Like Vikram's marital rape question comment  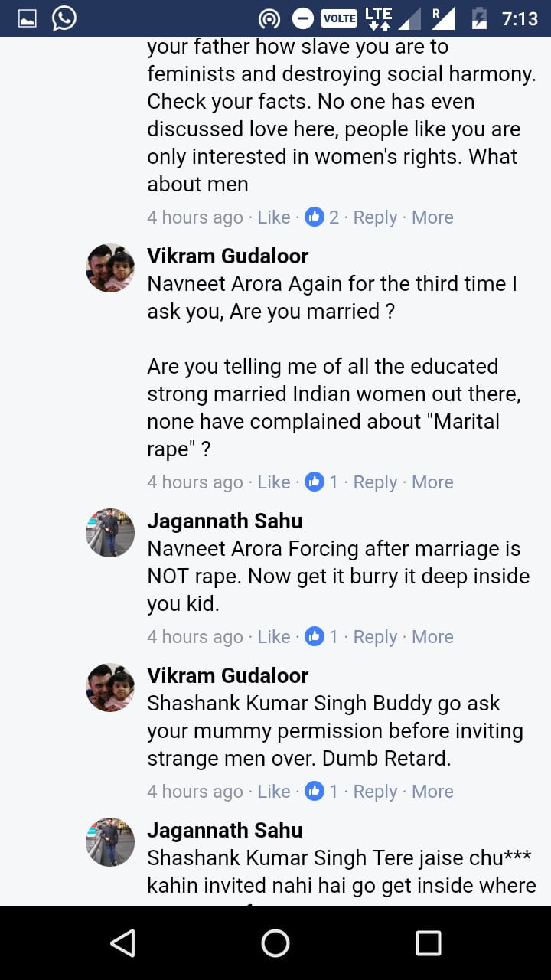[x=273, y=482]
